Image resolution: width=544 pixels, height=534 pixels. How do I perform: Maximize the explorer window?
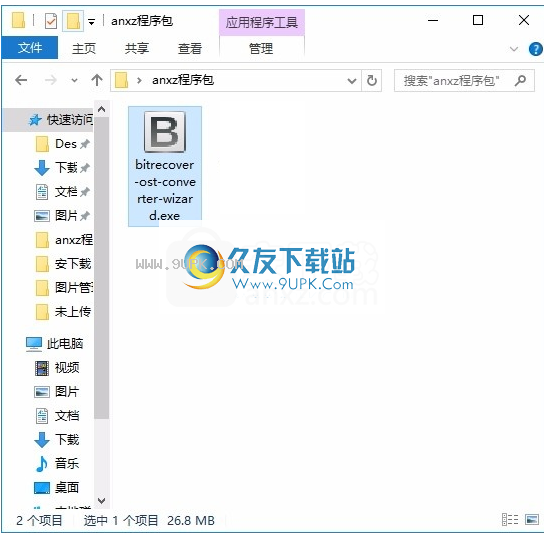click(x=478, y=20)
